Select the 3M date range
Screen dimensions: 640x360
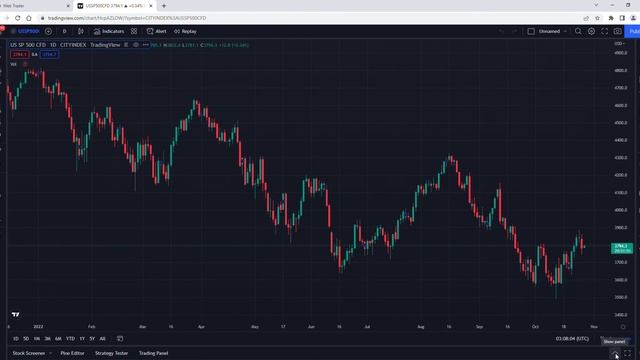(47, 339)
